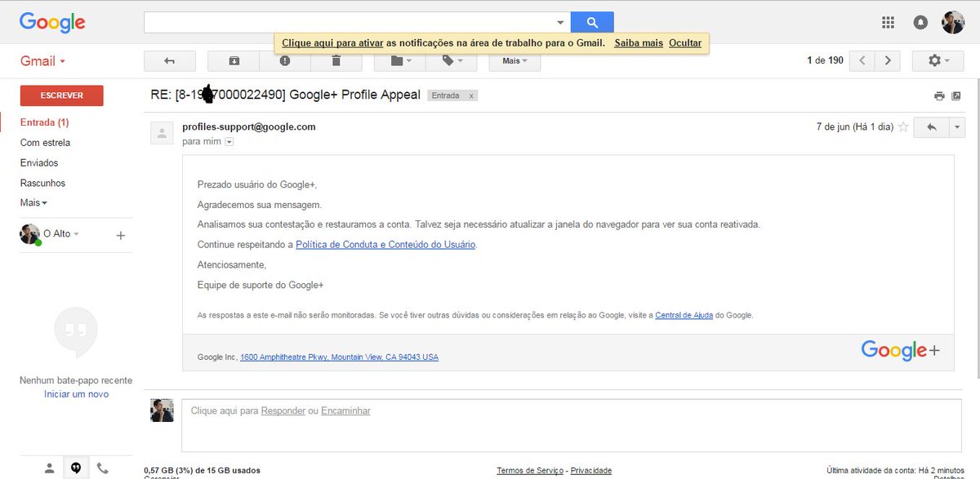Click my avatar beside reply box
Screen dimensions: 980x479
(x=162, y=410)
